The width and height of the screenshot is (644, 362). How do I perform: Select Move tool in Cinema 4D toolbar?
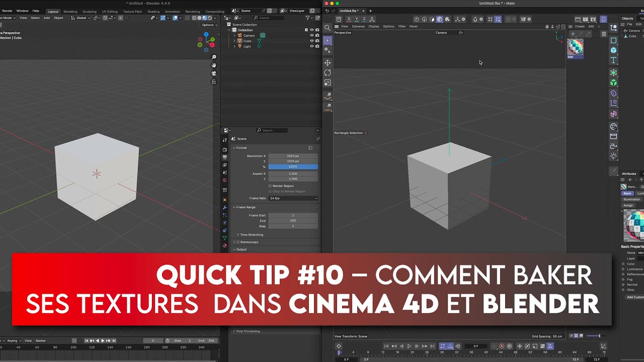(328, 63)
